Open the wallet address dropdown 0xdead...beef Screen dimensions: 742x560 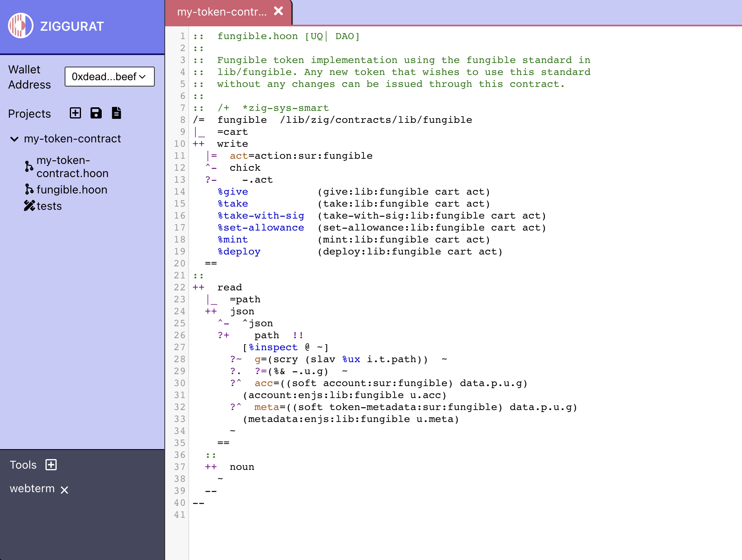(x=110, y=77)
